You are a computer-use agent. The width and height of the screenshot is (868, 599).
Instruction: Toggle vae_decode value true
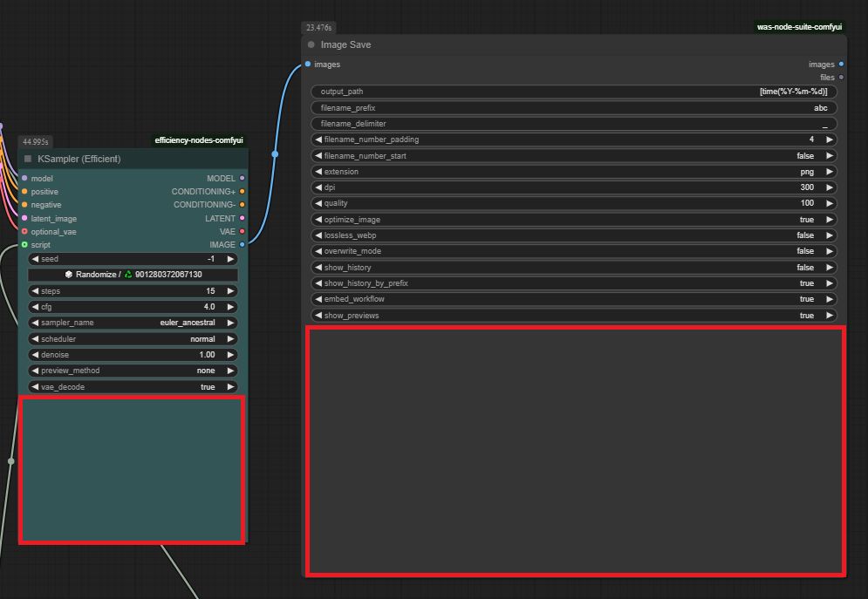(133, 386)
